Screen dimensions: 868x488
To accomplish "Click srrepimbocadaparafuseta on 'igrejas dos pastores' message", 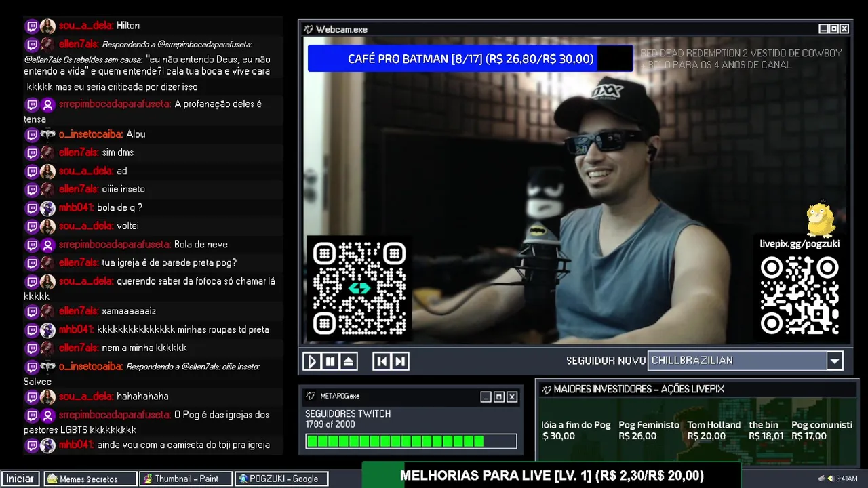I will tap(114, 415).
